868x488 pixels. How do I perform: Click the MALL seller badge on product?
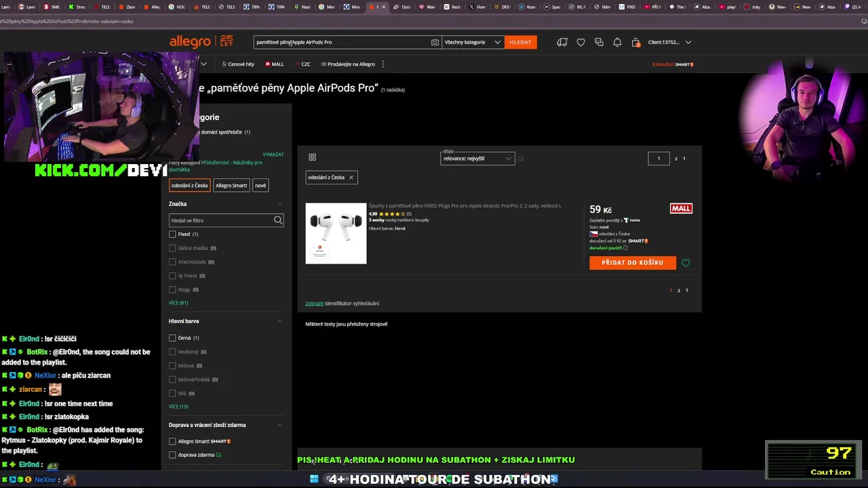click(x=681, y=209)
